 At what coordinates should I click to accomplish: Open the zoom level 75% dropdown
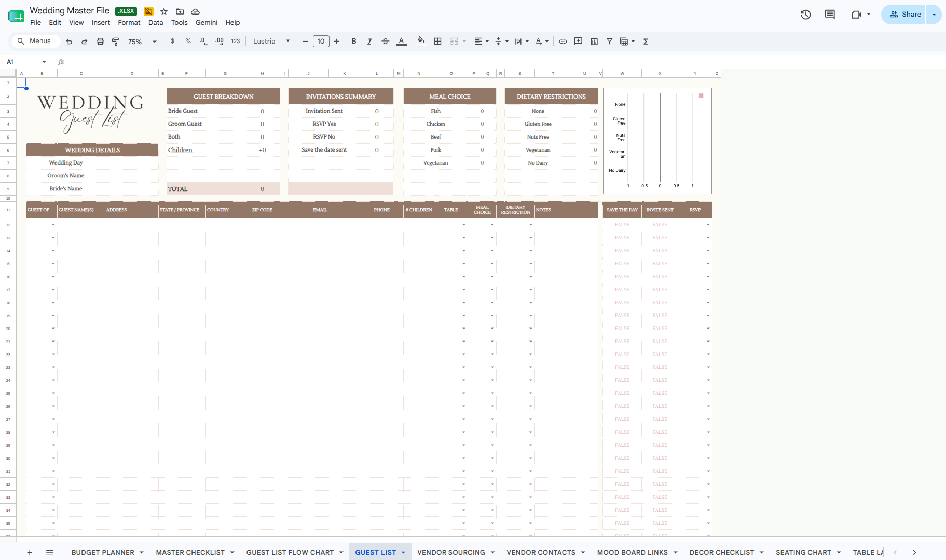pos(142,42)
